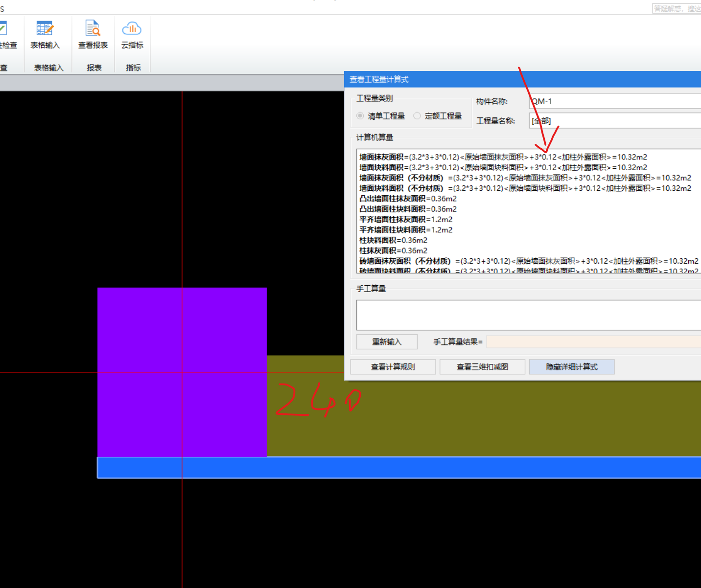Click the purple column in the drawing
The width and height of the screenshot is (701, 588).
pyautogui.click(x=182, y=372)
